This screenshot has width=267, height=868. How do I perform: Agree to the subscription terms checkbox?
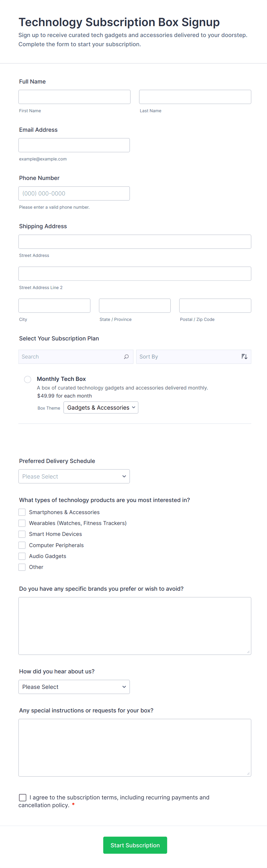tap(23, 797)
